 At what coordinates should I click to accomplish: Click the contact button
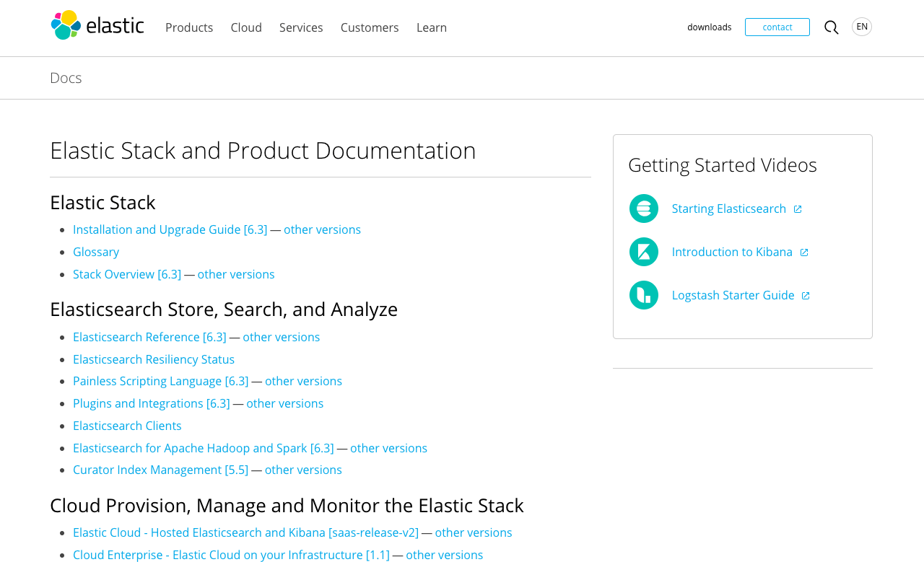(777, 27)
